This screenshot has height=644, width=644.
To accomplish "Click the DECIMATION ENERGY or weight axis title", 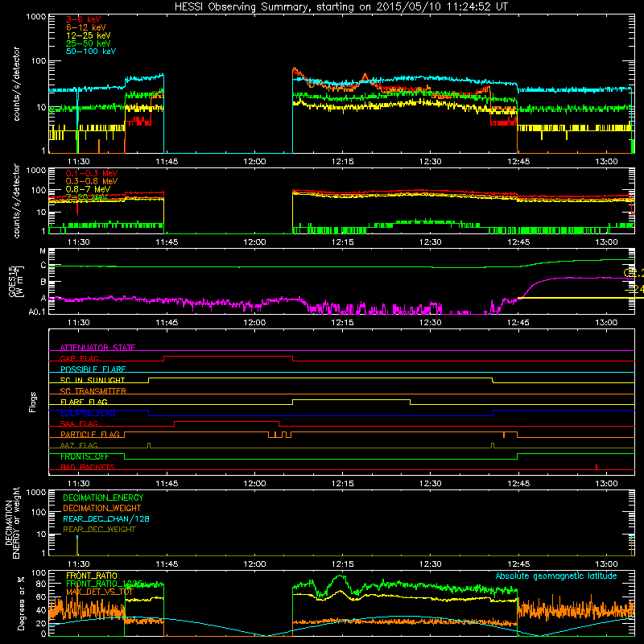I will click(x=12, y=522).
